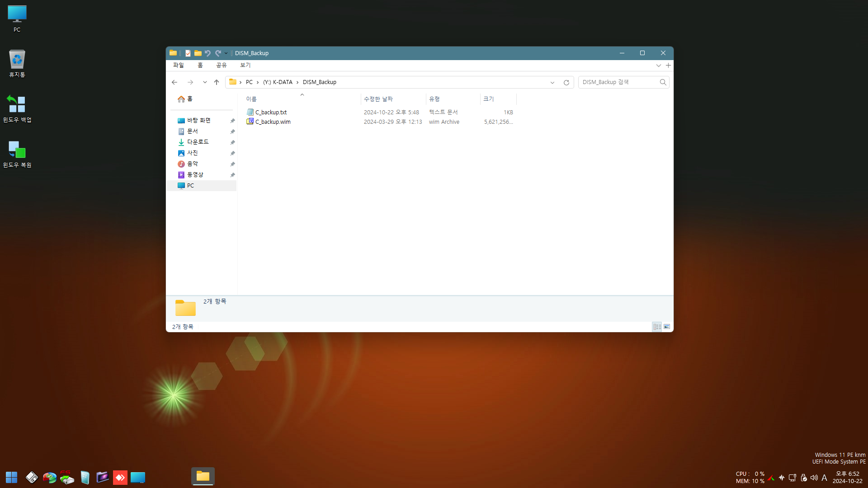
Task: Click the properties checkmark icon in title bar
Action: [x=188, y=53]
